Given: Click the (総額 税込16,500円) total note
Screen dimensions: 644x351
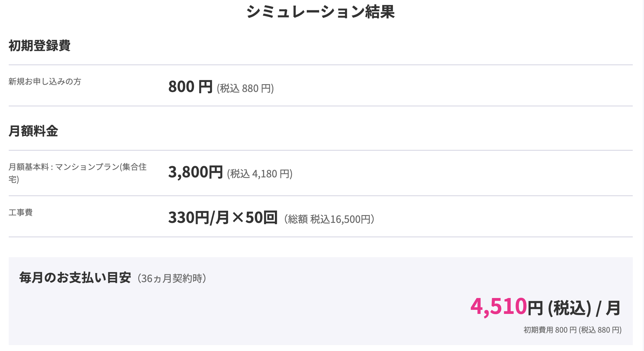Looking at the screenshot, I should click(329, 219).
